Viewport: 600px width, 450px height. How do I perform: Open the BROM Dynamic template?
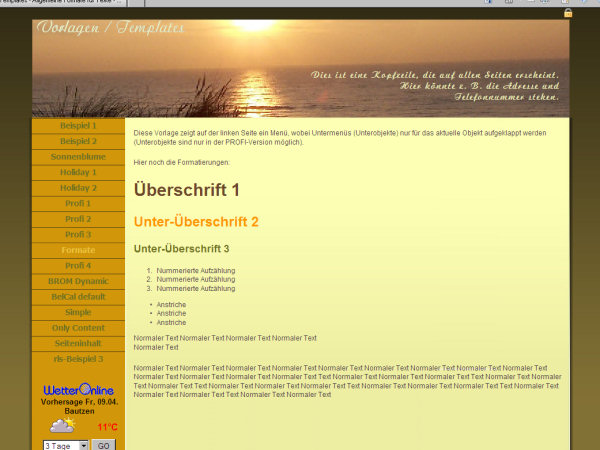pos(78,281)
